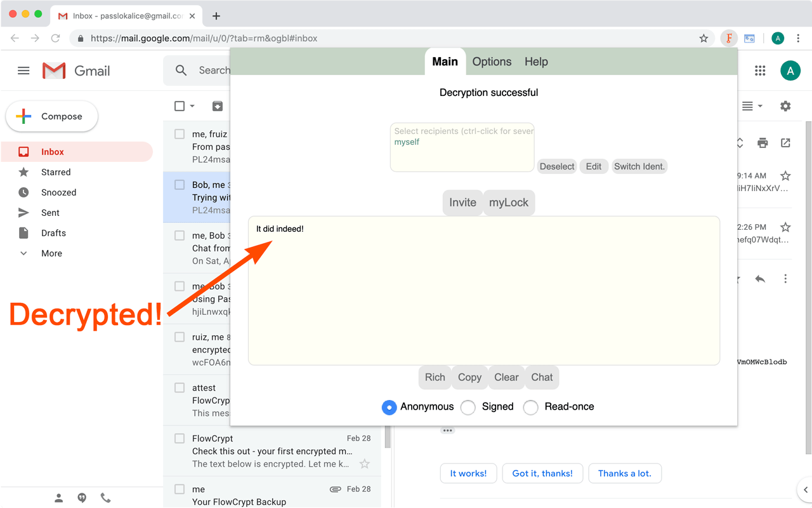Image resolution: width=812 pixels, height=508 pixels.
Task: Open conversation in a new window
Action: (785, 143)
